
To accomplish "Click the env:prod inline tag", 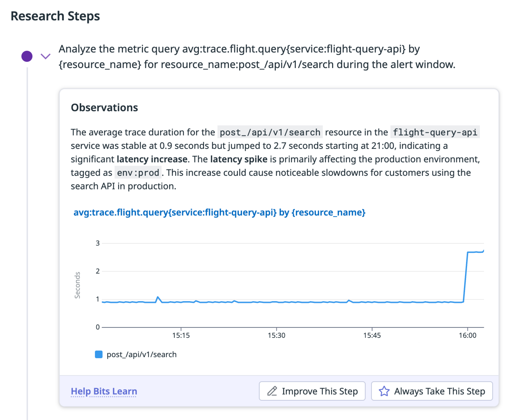I will pyautogui.click(x=138, y=173).
